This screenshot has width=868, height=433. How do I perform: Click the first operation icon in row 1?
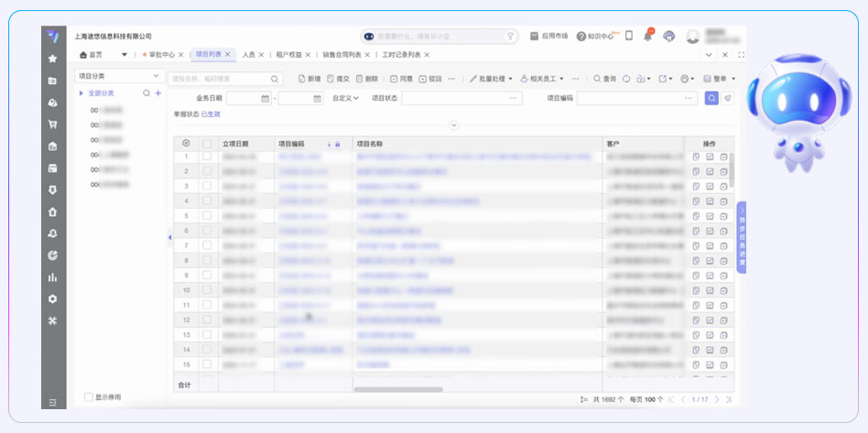coord(697,157)
